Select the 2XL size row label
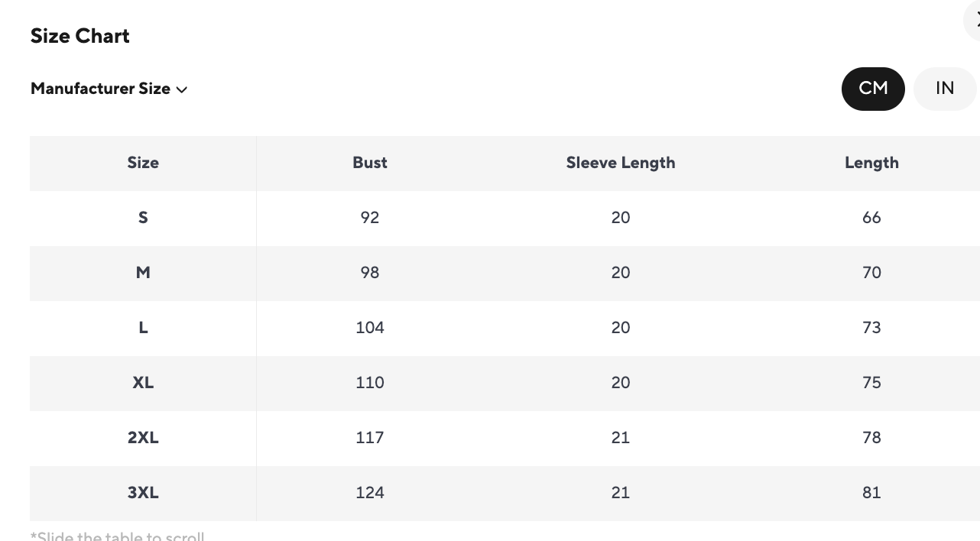Screen dimensions: 980x541 click(143, 438)
